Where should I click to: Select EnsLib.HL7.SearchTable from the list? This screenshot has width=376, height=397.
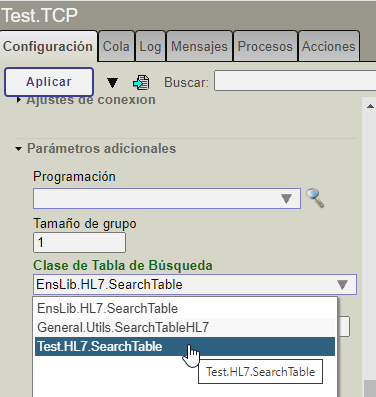click(x=185, y=308)
